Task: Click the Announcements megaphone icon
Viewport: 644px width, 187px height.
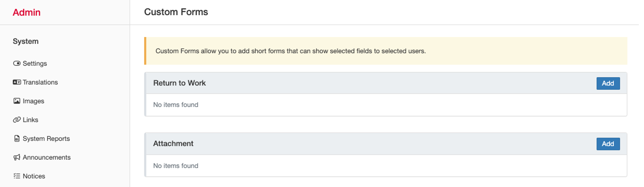Action: (17, 157)
